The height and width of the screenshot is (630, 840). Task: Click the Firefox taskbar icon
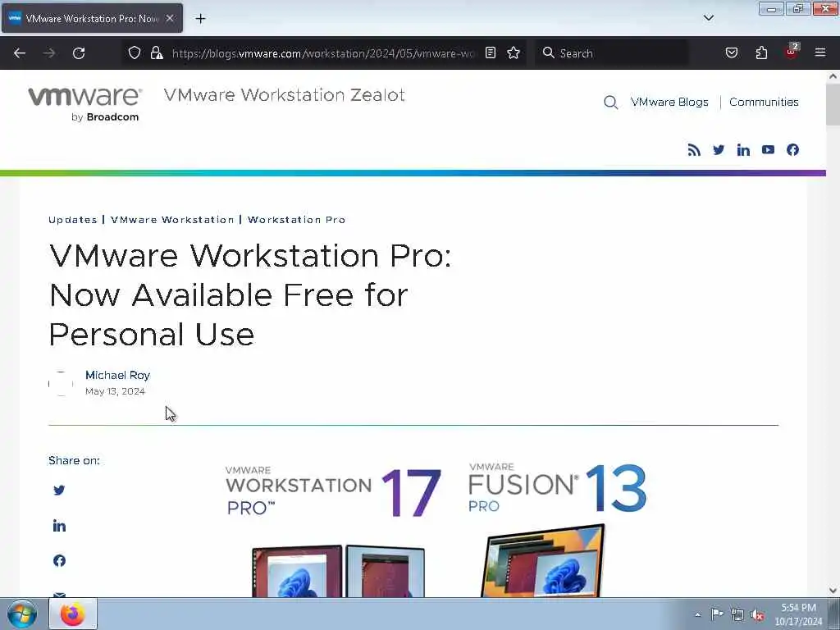click(x=73, y=614)
